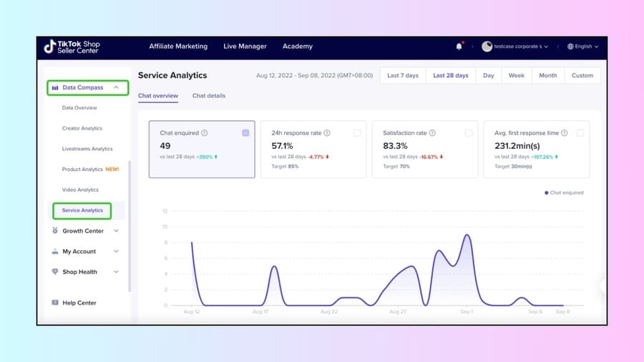This screenshot has height=362, width=644.
Task: Click the Chat enquired legend dot
Action: 547,193
